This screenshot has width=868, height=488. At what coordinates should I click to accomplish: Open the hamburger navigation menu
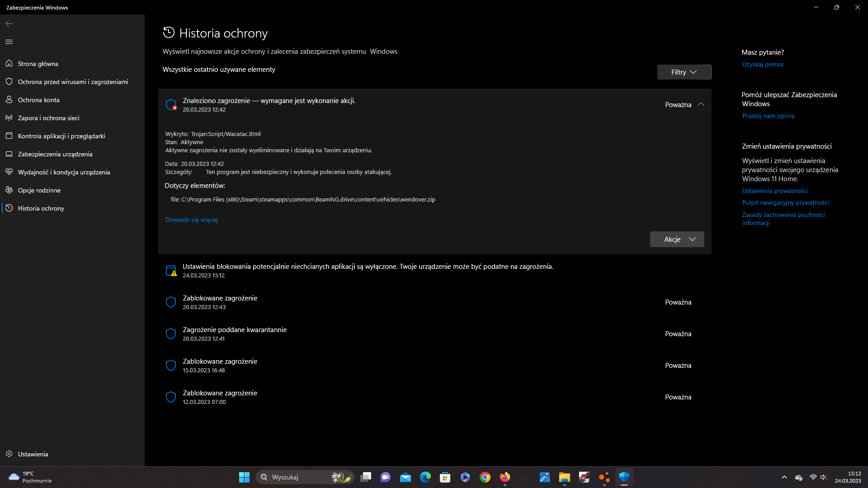tap(9, 42)
